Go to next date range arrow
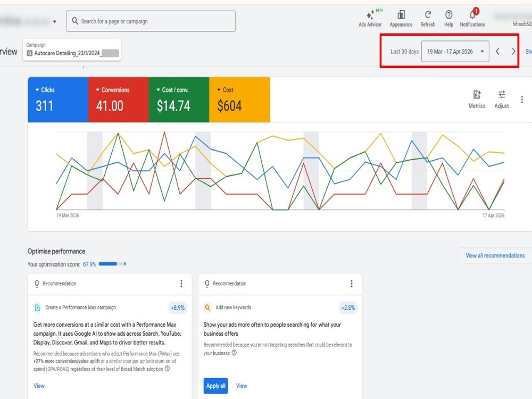 coord(513,52)
